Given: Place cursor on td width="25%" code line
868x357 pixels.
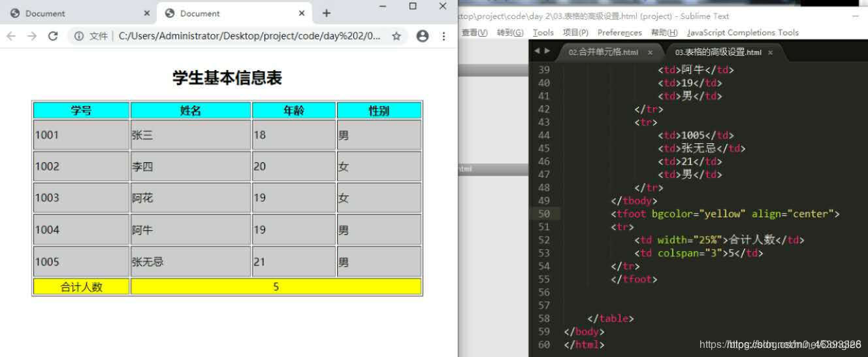Looking at the screenshot, I should click(719, 240).
